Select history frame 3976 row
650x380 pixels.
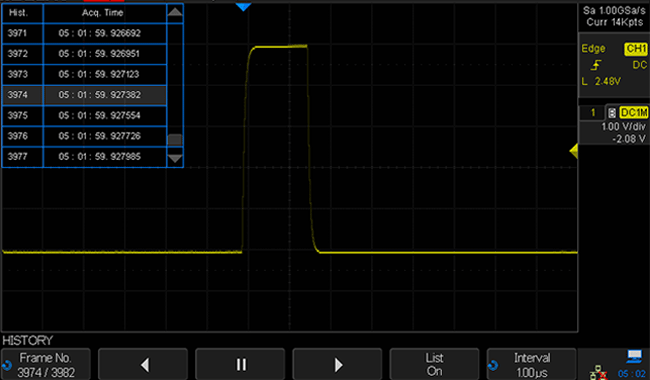[x=84, y=136]
